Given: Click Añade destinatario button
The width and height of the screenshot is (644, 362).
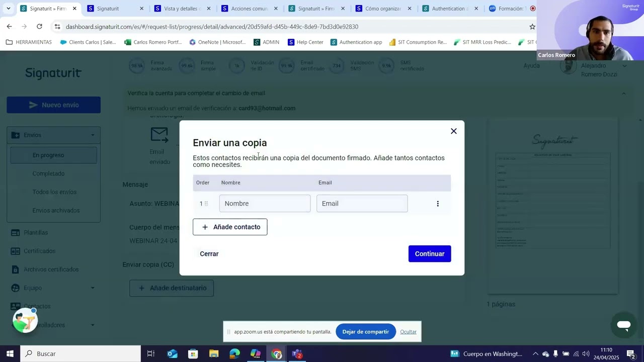Looking at the screenshot, I should coord(172,288).
